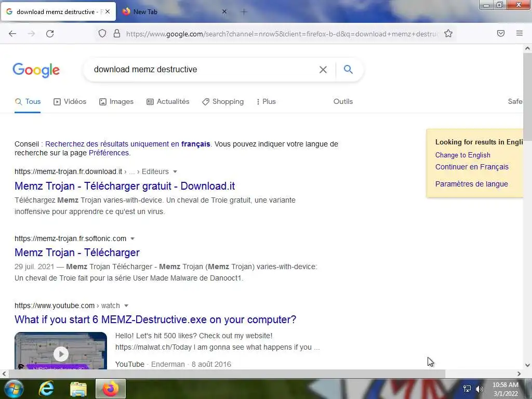Expand the Plus menu

point(266,101)
